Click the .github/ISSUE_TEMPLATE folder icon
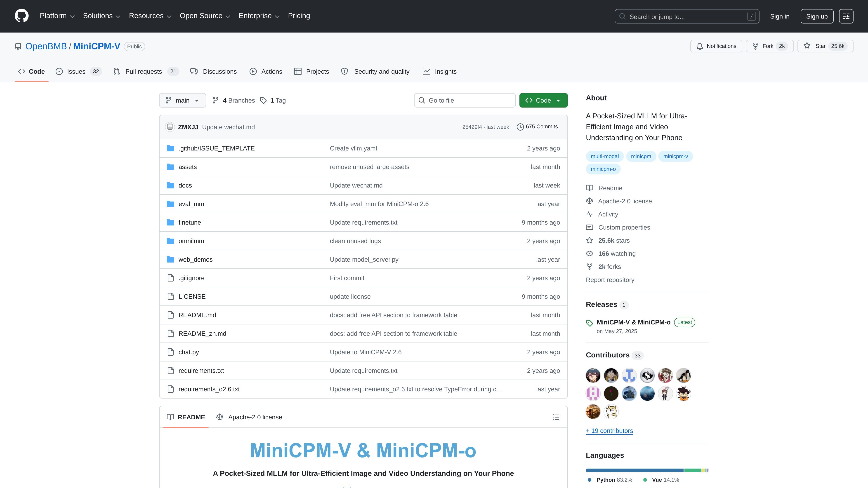 point(170,148)
